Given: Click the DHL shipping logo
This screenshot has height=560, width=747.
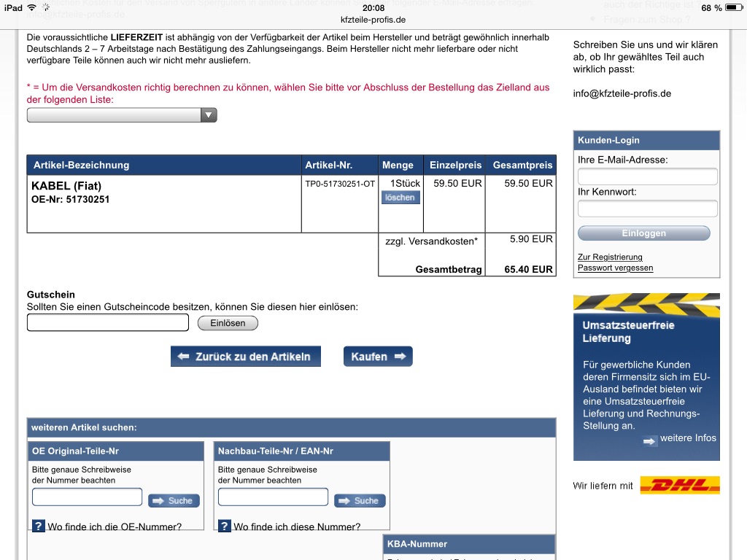Looking at the screenshot, I should [x=679, y=486].
